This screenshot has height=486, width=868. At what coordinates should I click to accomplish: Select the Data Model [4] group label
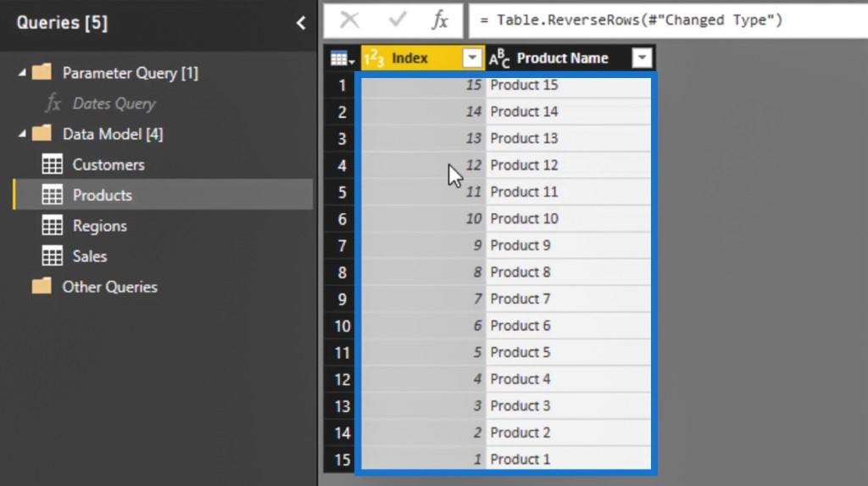click(113, 133)
